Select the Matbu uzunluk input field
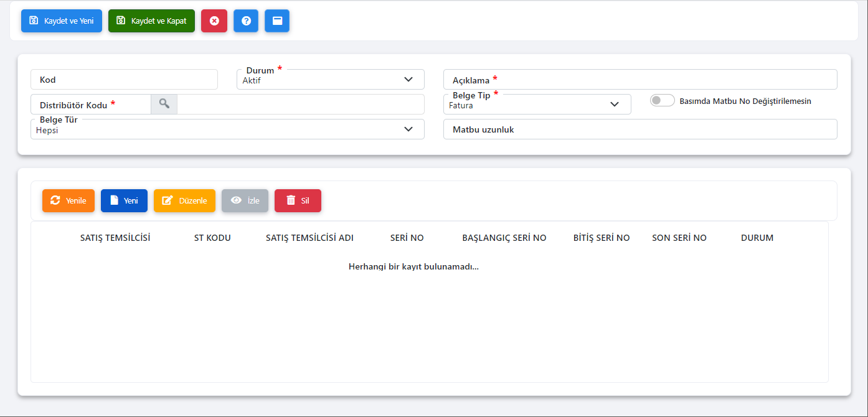 pyautogui.click(x=640, y=129)
